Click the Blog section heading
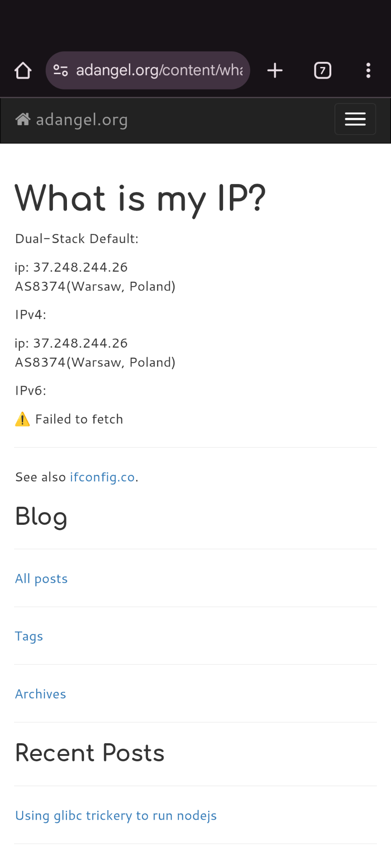The height and width of the screenshot is (868, 391). pos(41,516)
